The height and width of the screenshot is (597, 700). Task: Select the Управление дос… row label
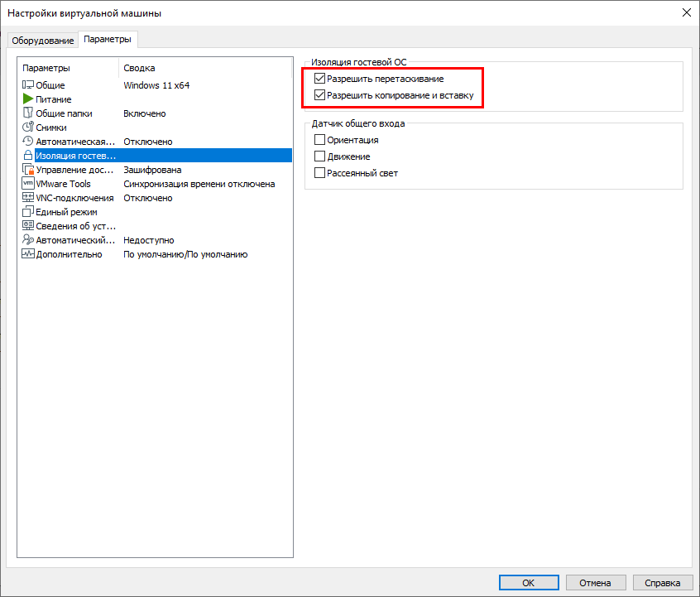click(75, 170)
